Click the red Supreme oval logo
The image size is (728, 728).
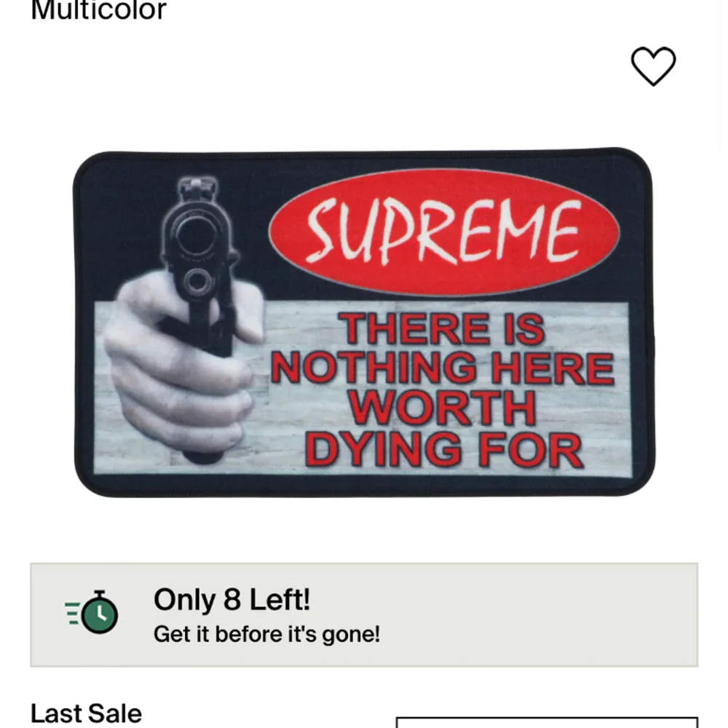444,232
